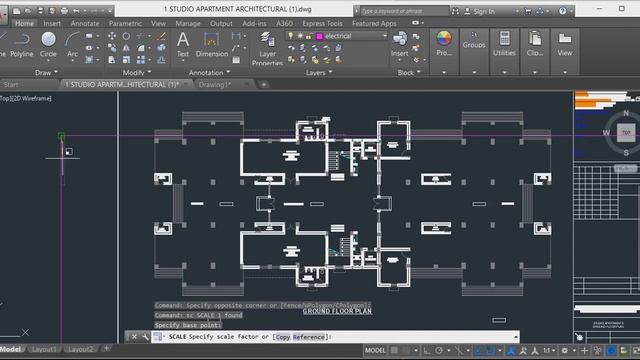This screenshot has width=640, height=360.
Task: Click the MODEL space button in status bar
Action: pos(375,351)
